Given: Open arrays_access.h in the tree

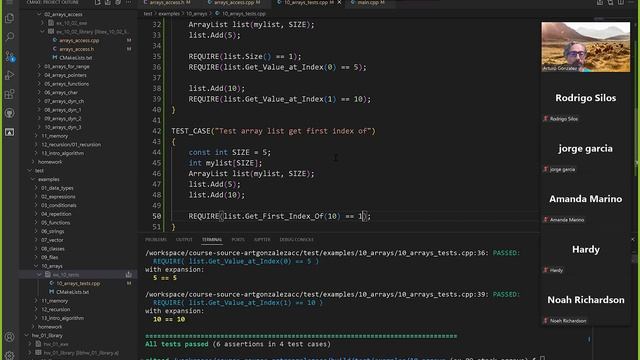Looking at the screenshot, I should click(76, 49).
